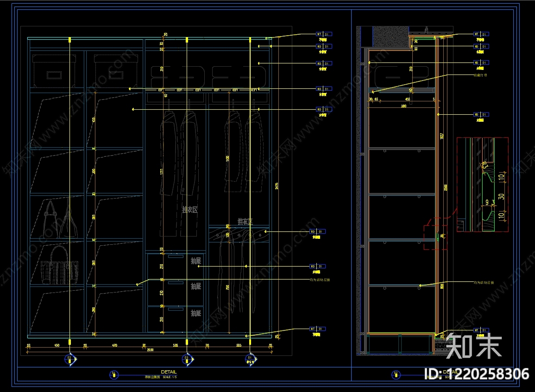535x392 pixels.
Task: Click the R3 radius label in the enlarged detail
Action: point(485,166)
